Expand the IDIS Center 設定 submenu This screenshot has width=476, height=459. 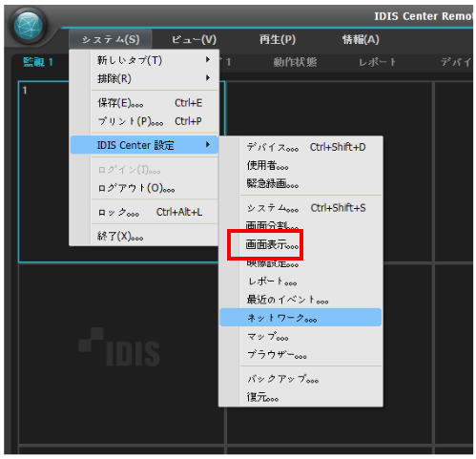(x=144, y=145)
